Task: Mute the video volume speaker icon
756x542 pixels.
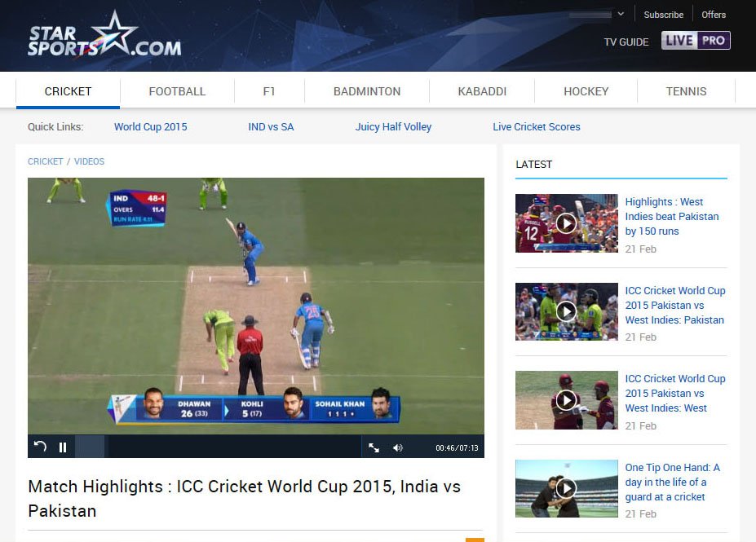Action: coord(398,448)
